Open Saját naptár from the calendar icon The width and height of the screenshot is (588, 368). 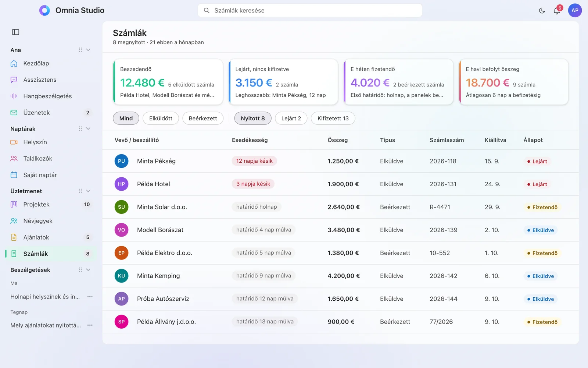point(14,175)
